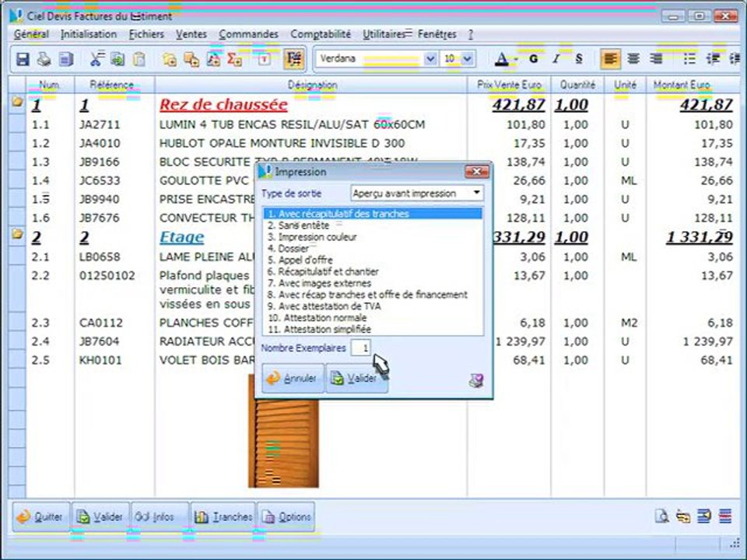747x560 pixels.
Task: Click the decrease indent icon
Action: point(714,59)
